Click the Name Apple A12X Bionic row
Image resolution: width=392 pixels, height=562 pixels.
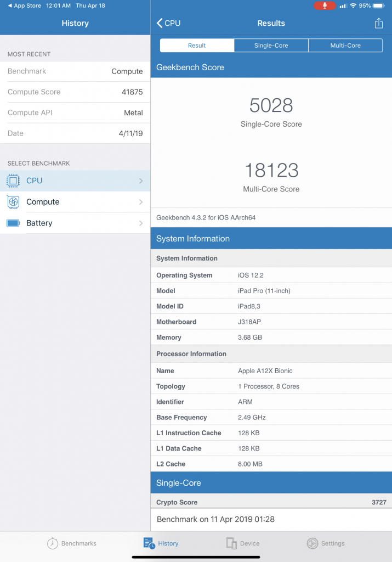[x=271, y=371]
